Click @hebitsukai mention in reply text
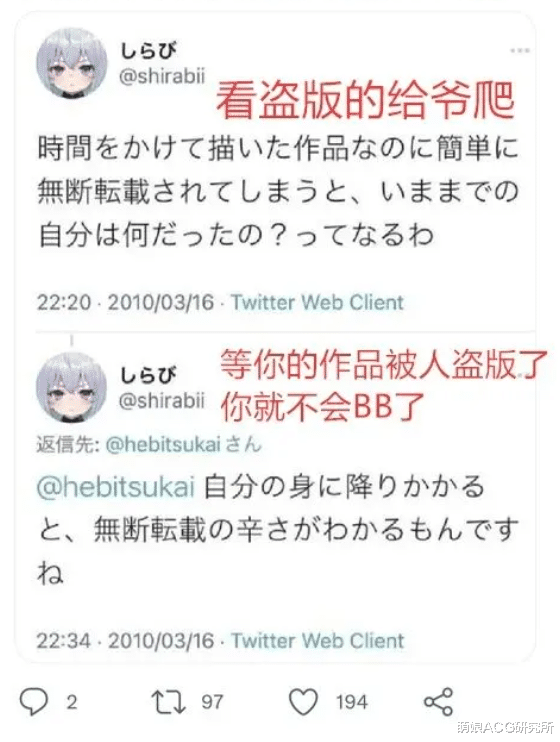This screenshot has width=560, height=742. click(x=116, y=487)
